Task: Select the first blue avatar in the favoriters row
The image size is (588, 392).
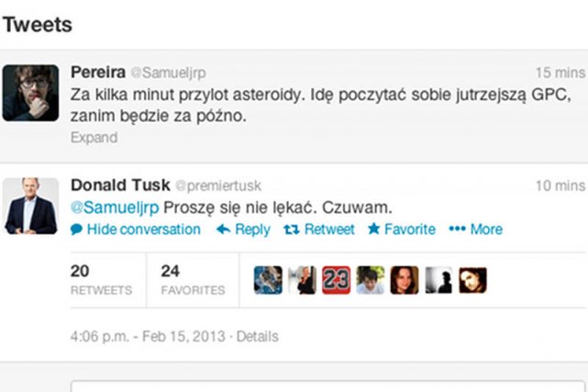Action: (x=268, y=280)
